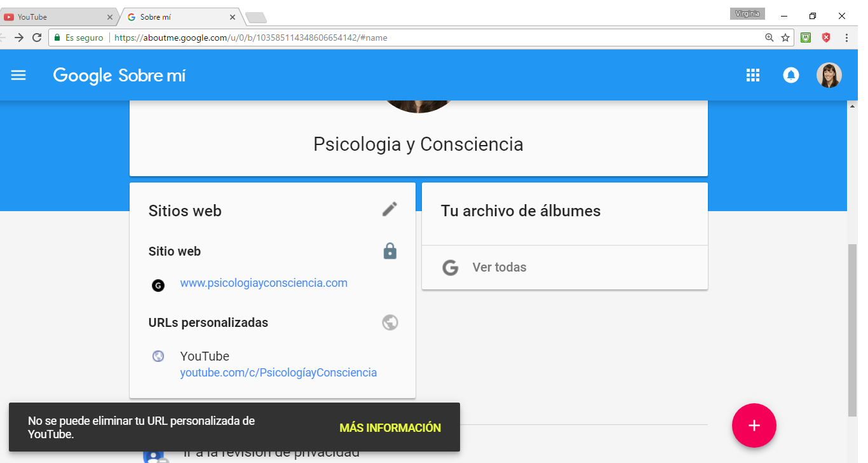Click the black G icon beside website link
This screenshot has height=463, width=868.
[x=158, y=286]
